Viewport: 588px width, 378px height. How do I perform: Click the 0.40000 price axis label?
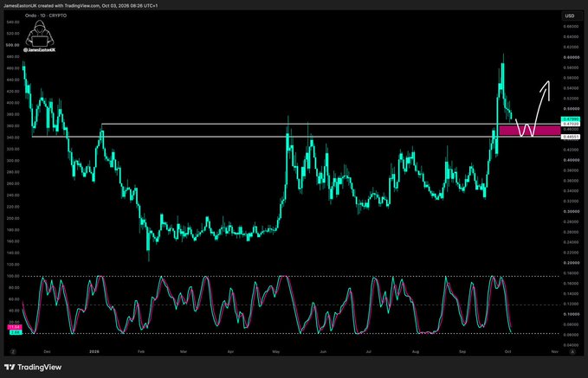point(571,160)
